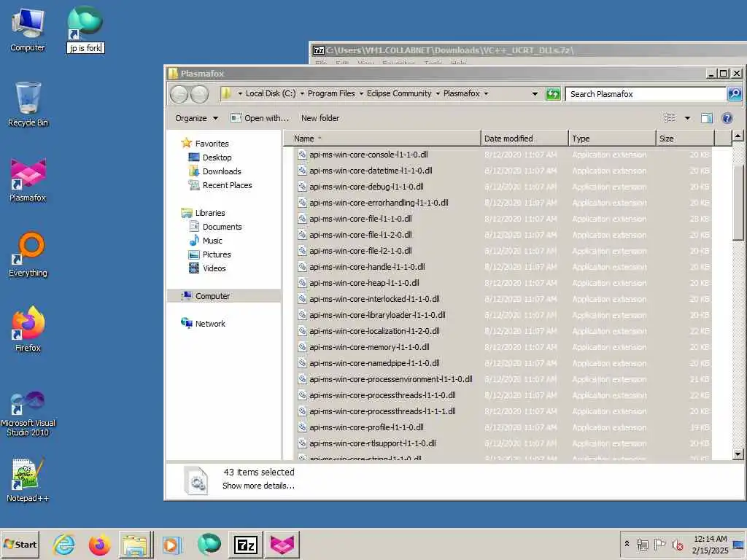
Task: Click the network tray icon
Action: pyautogui.click(x=643, y=544)
